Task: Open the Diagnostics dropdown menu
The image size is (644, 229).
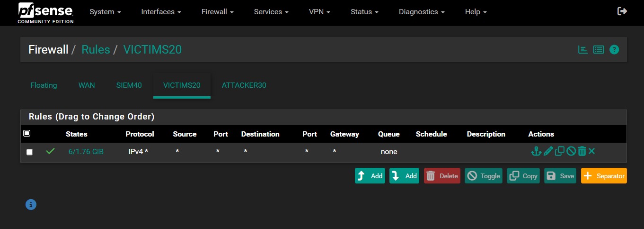Action: [421, 12]
